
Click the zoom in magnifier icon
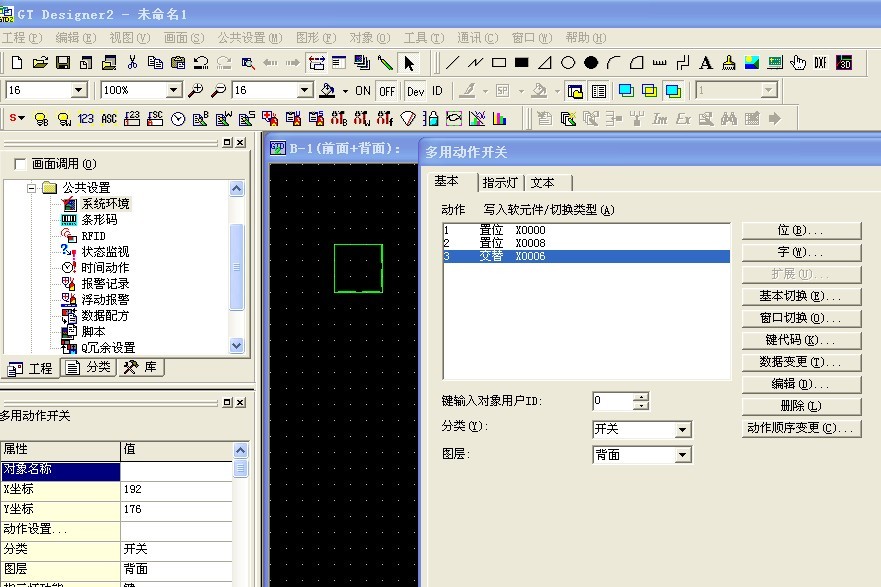tap(196, 90)
